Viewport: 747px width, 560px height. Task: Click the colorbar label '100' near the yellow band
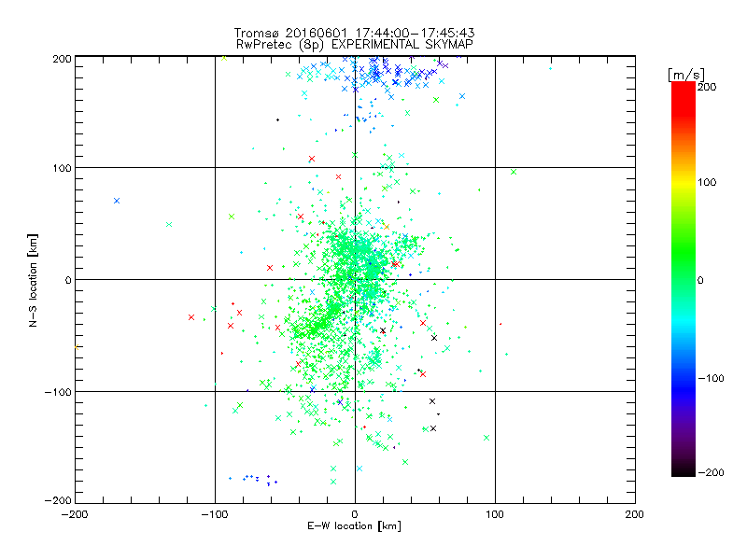[x=707, y=182]
